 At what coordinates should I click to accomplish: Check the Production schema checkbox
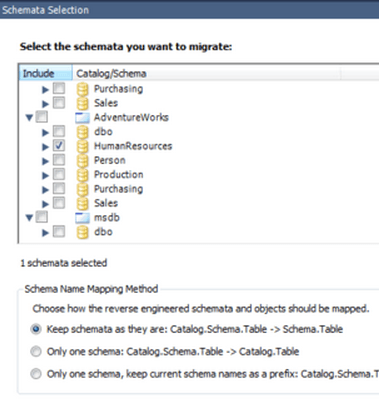59,174
